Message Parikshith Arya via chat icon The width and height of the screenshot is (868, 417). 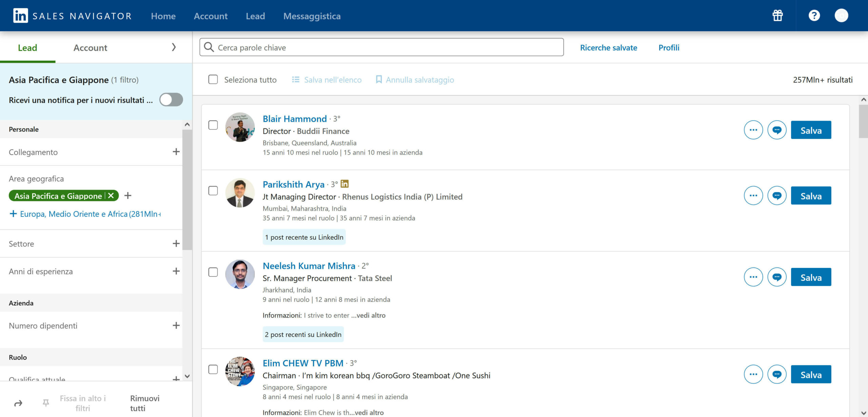point(777,196)
